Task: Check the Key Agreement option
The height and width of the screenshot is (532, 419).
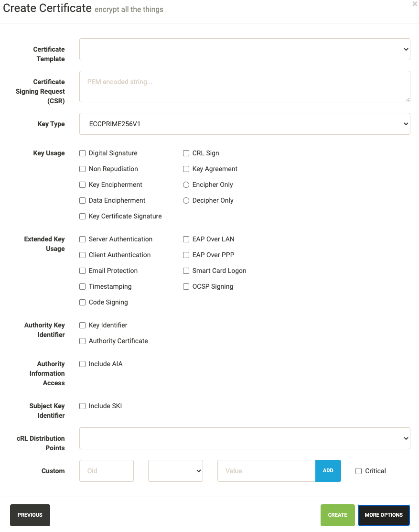Action: (x=186, y=169)
